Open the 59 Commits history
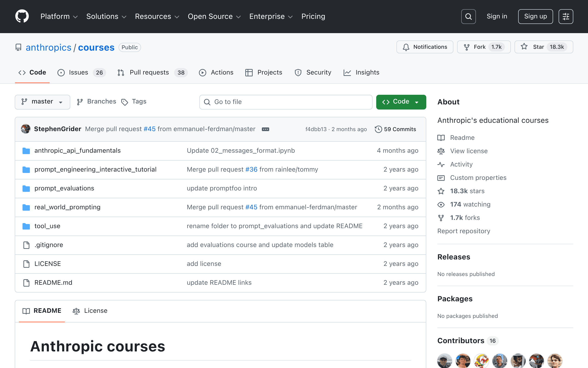The height and width of the screenshot is (368, 588). tap(395, 129)
